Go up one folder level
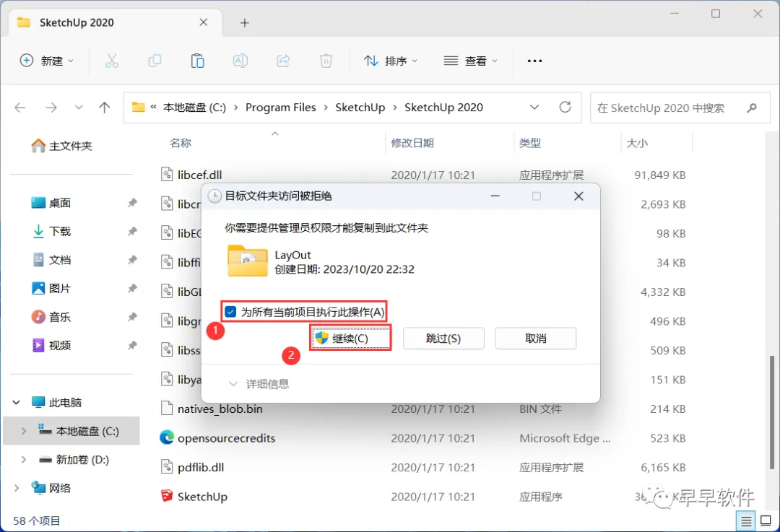This screenshot has height=532, width=780. pos(105,108)
